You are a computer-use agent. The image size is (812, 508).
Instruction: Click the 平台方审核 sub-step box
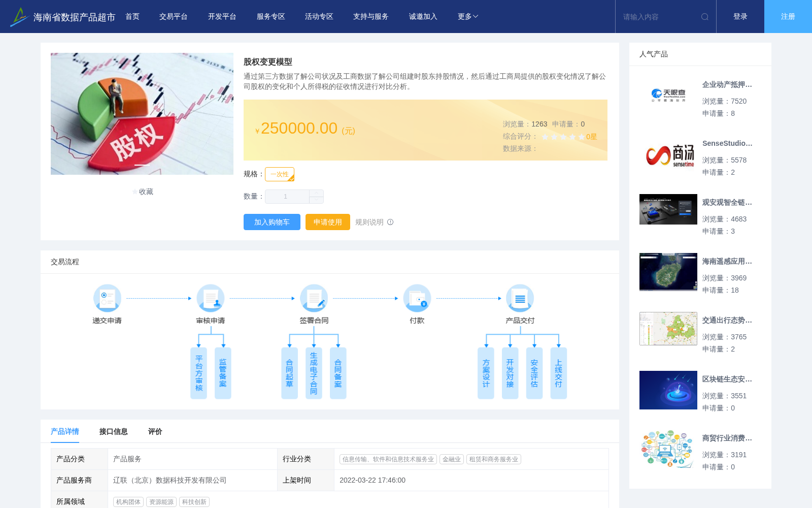point(198,373)
